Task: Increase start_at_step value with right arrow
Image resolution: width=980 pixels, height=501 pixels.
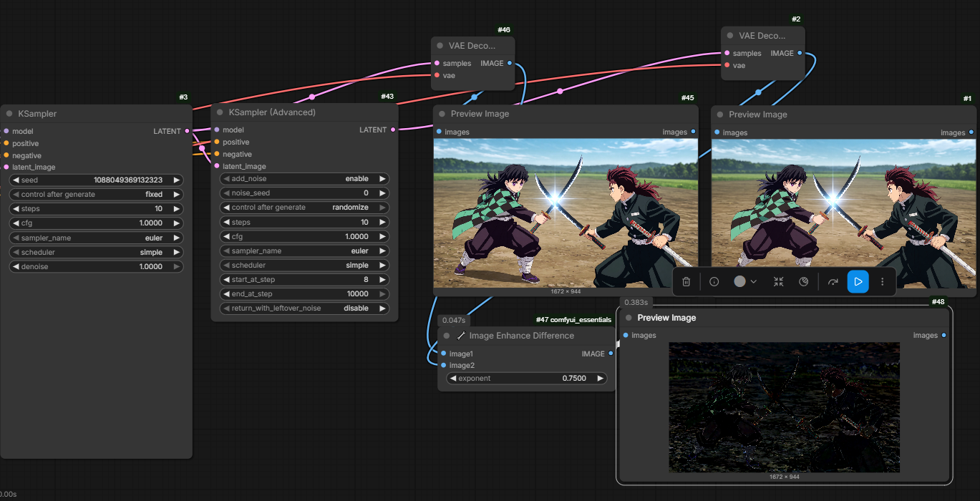Action: point(382,280)
